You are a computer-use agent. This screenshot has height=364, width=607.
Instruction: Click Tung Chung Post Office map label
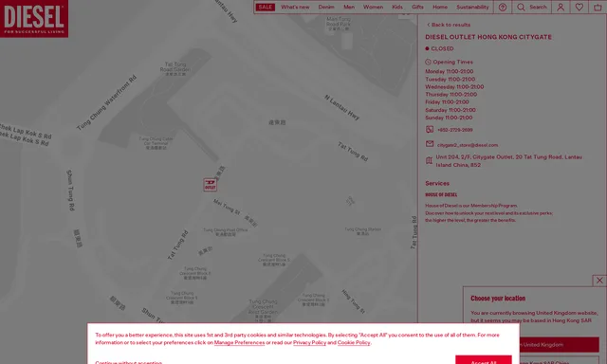coord(226,232)
